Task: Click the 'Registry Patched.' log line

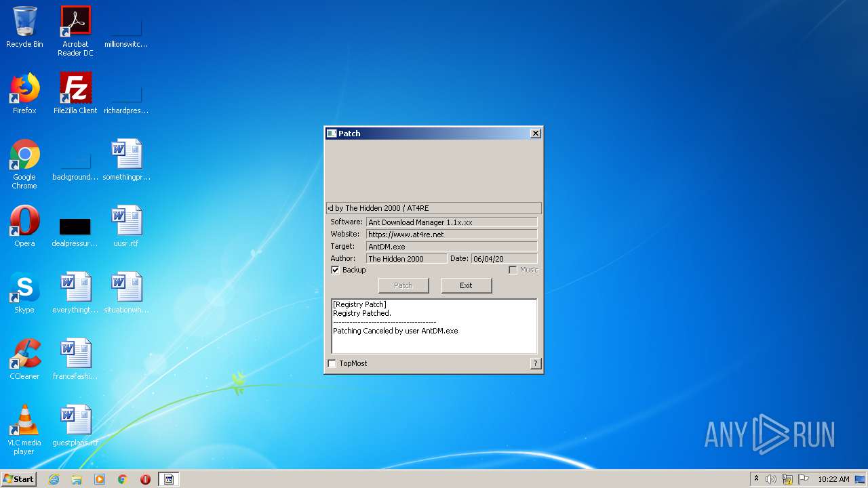Action: pyautogui.click(x=362, y=313)
